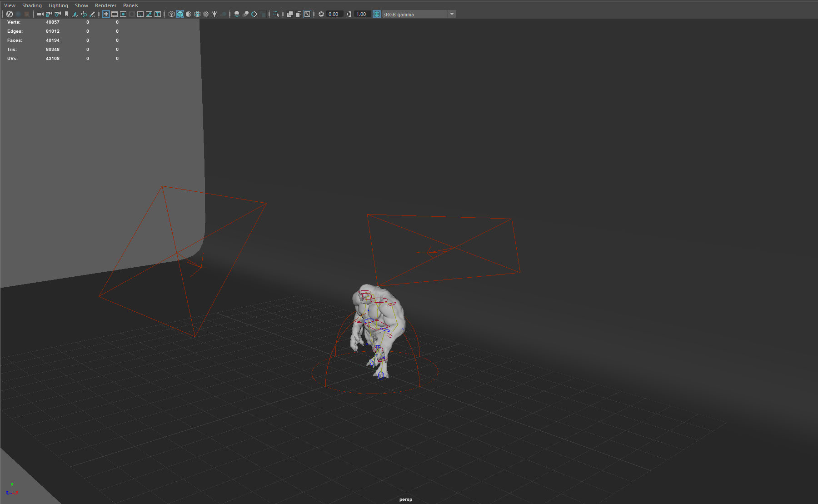Click the dropdown arrow beside sRGB gamma
818x504 pixels.
click(x=452, y=14)
